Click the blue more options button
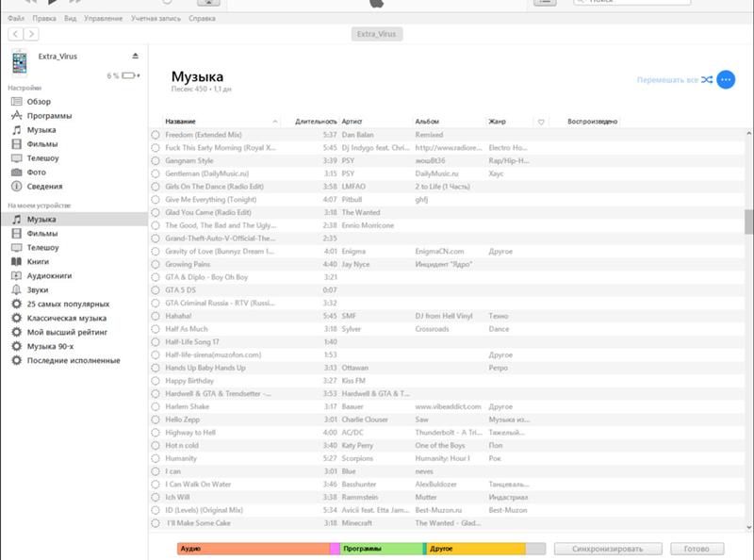The image size is (754, 560). pyautogui.click(x=726, y=79)
